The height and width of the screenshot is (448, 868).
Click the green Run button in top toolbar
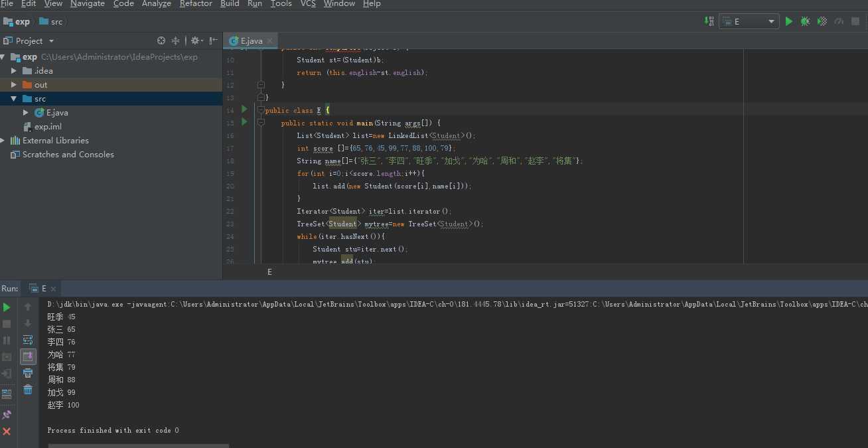pos(789,21)
